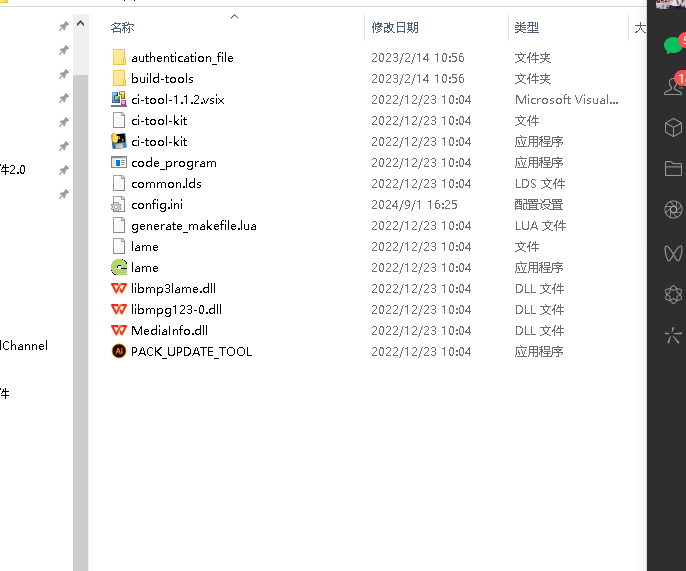The width and height of the screenshot is (686, 571).
Task: Select the config.ini file name
Action: [x=157, y=205]
